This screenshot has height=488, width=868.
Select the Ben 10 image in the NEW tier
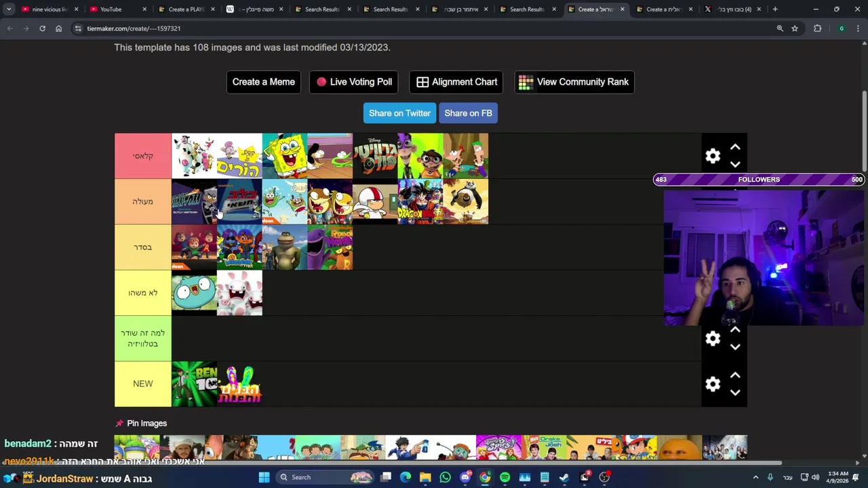point(194,384)
